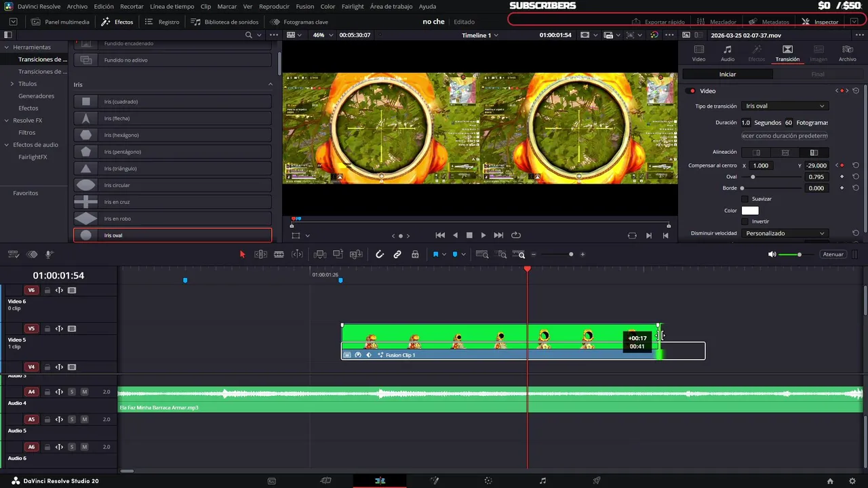Expand the Títulos tree item

point(12,83)
